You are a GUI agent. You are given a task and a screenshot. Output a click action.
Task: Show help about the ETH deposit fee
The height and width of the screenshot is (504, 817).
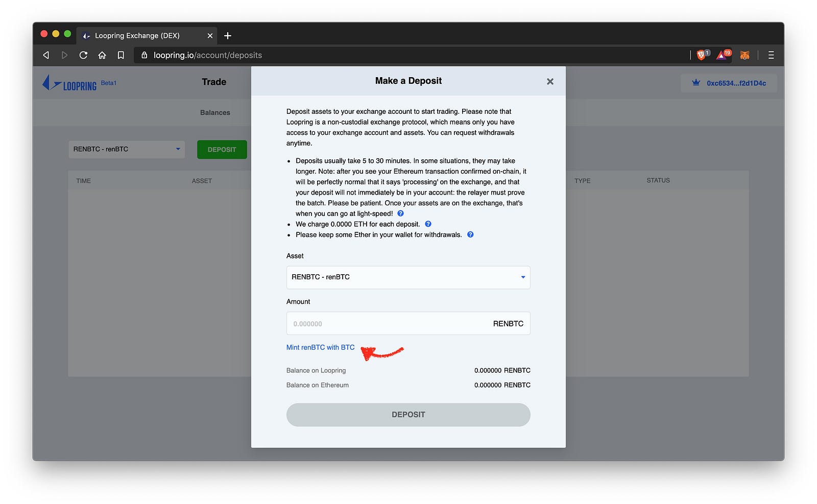coord(428,224)
